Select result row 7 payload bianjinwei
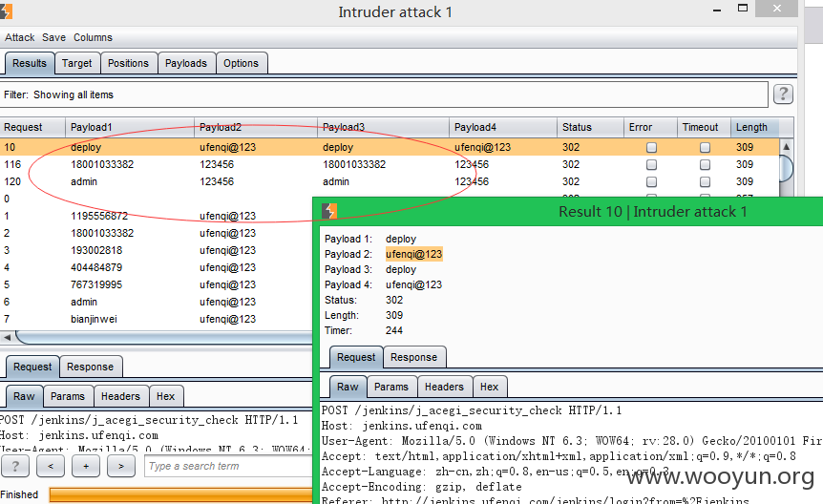Image resolution: width=823 pixels, height=504 pixels. pyautogui.click(x=157, y=319)
